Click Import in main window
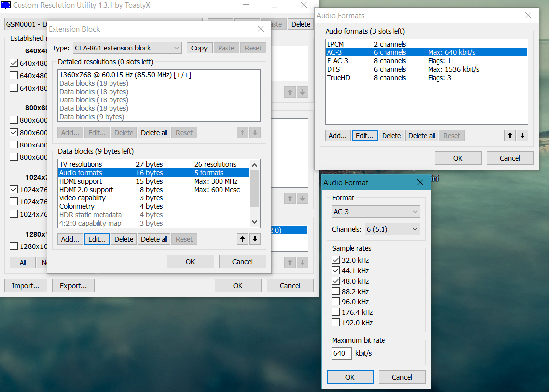 (26, 286)
